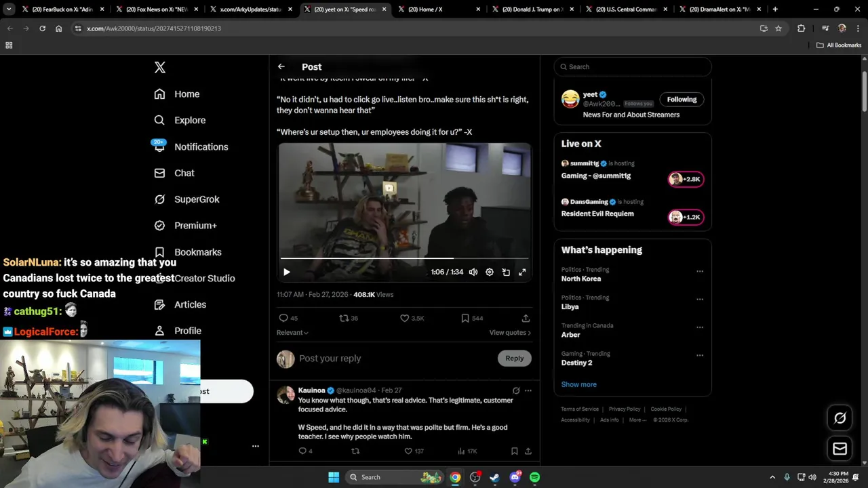Like the post with 3.5K likes
Image resolution: width=868 pixels, height=488 pixels.
click(x=412, y=318)
